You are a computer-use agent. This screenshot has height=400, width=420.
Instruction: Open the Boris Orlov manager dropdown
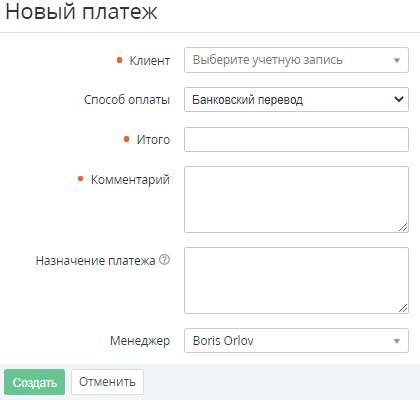(296, 341)
